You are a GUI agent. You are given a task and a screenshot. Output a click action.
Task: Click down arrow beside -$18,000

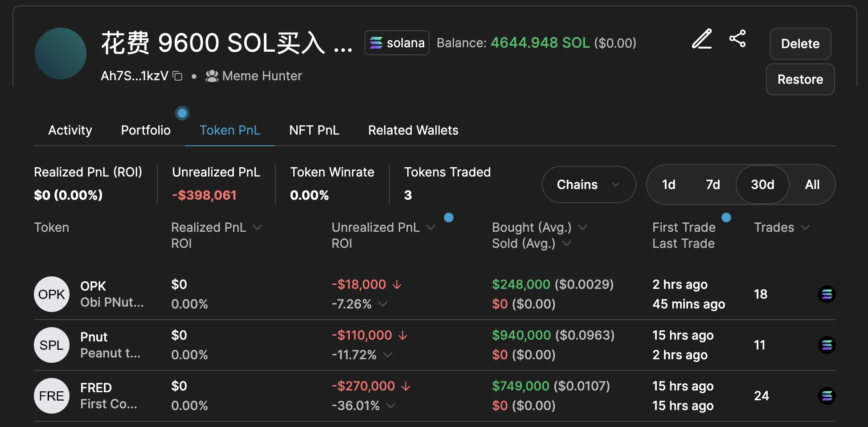tap(397, 284)
